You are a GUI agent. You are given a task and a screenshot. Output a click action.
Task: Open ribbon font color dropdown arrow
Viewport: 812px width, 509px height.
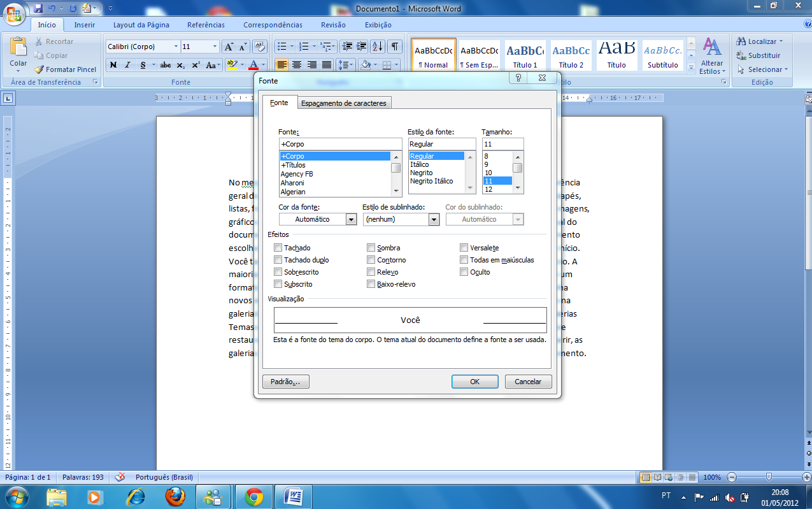tap(264, 65)
